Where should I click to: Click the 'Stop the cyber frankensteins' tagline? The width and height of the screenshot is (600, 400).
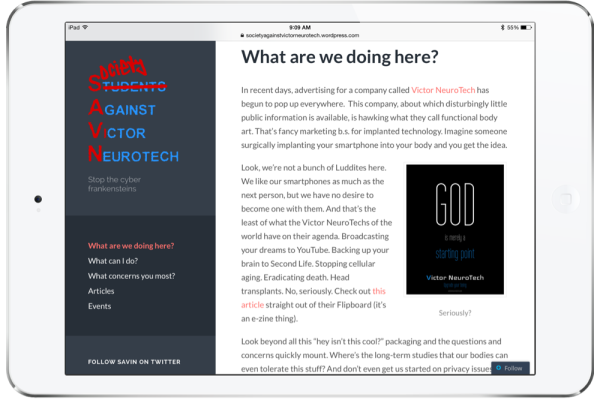point(114,184)
